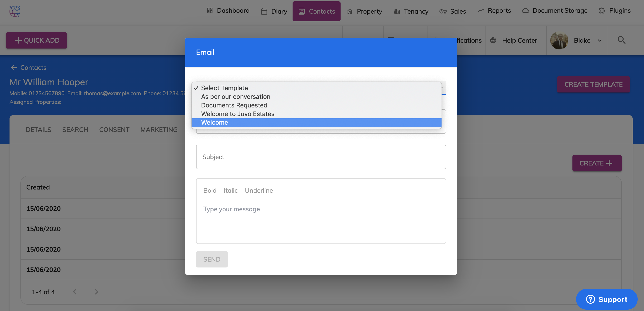Screen dimensions: 644x311
Task: Open Document Storage via the cloud icon
Action: coord(526,10)
